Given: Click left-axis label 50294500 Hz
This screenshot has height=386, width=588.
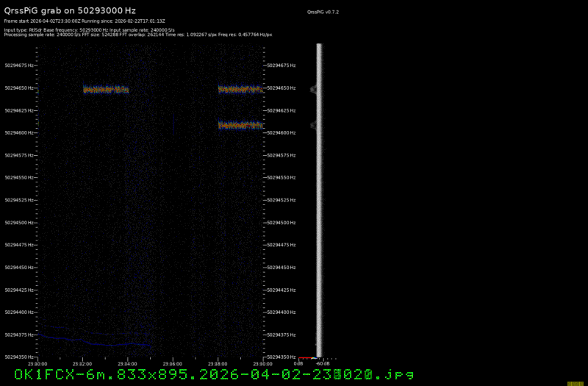Looking at the screenshot, I should click(19, 223).
